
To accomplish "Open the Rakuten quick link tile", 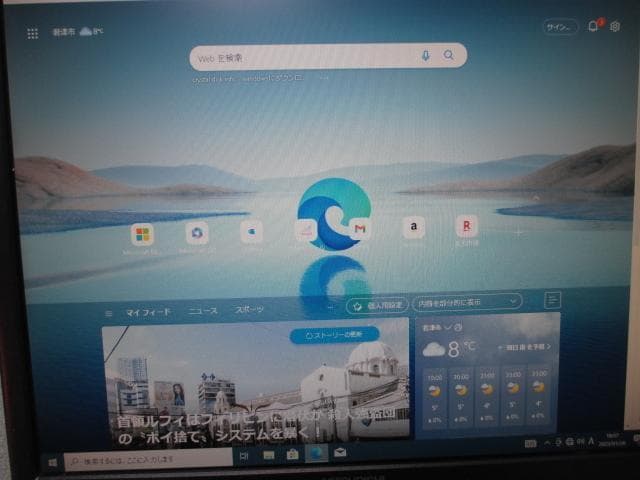I will pyautogui.click(x=466, y=227).
